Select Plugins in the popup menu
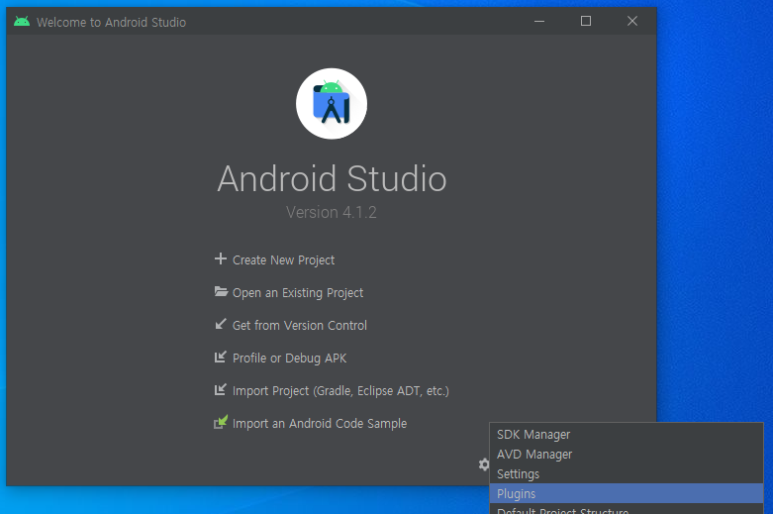 click(626, 493)
